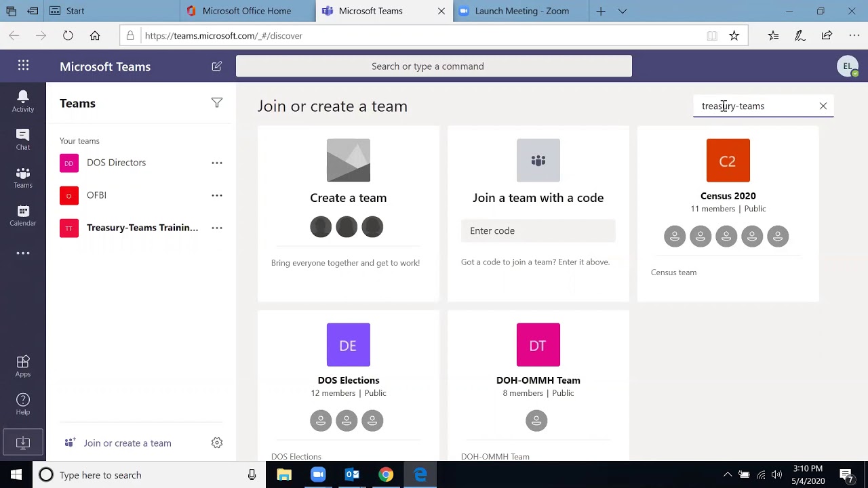Click the Cortana microphone icon
The height and width of the screenshot is (488, 868).
[252, 475]
